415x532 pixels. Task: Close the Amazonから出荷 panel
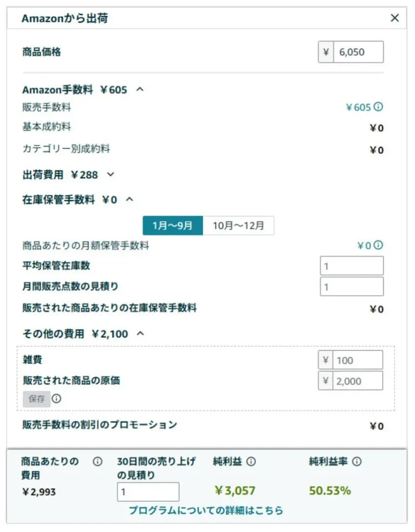[395, 18]
